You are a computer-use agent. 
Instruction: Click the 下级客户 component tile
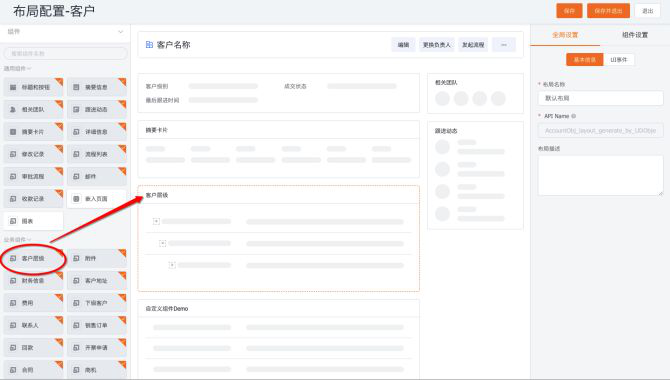(97, 303)
